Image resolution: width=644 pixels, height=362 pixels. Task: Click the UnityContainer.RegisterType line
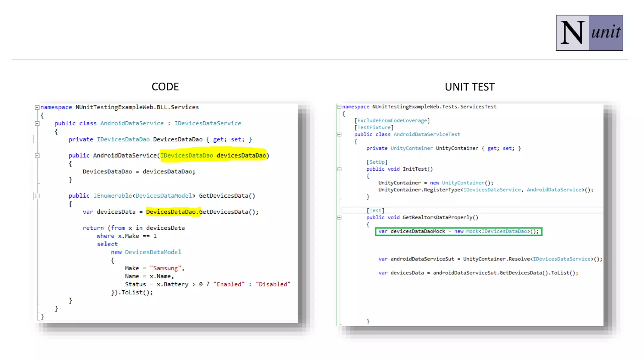point(486,190)
